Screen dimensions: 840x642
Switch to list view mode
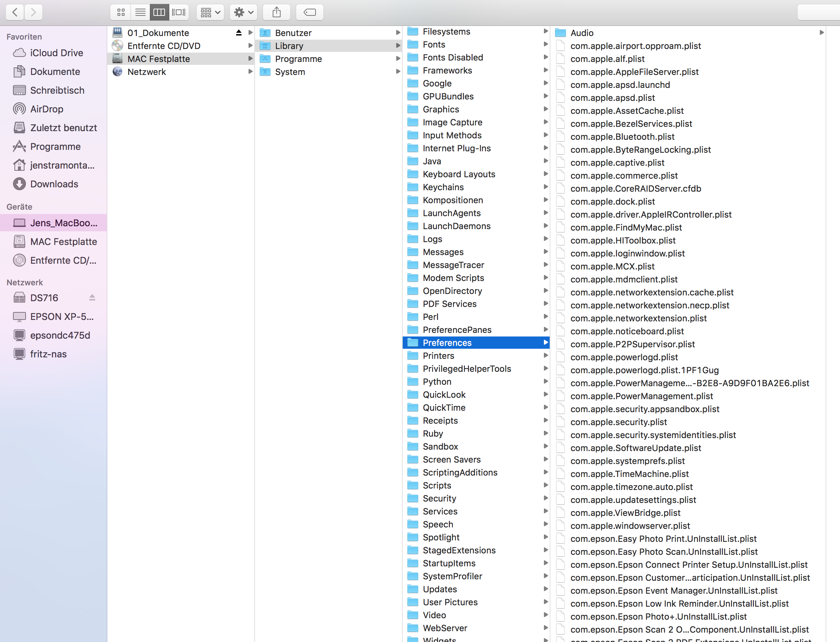(140, 13)
